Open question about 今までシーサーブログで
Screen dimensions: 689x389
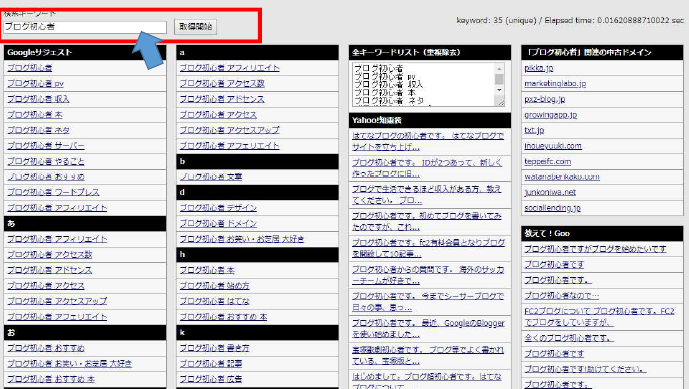click(428, 302)
